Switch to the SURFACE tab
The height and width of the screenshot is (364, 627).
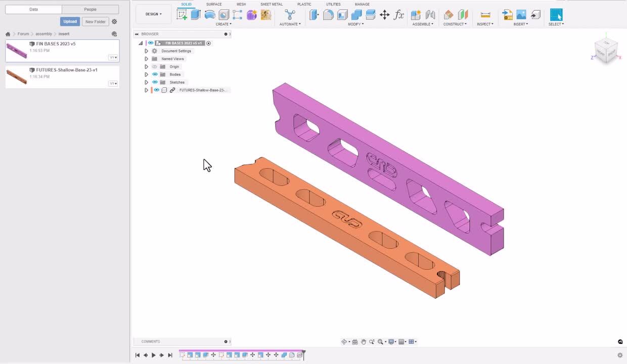214,4
